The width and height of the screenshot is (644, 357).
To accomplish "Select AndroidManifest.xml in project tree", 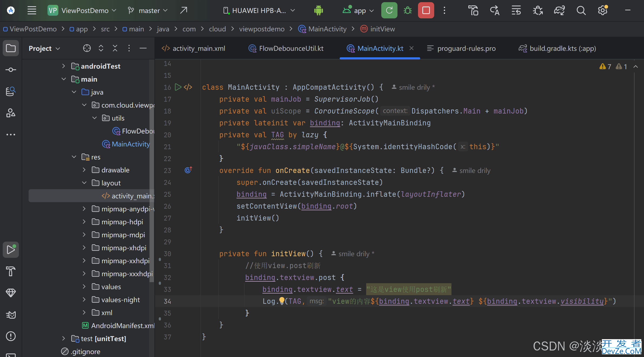I will [x=118, y=326].
